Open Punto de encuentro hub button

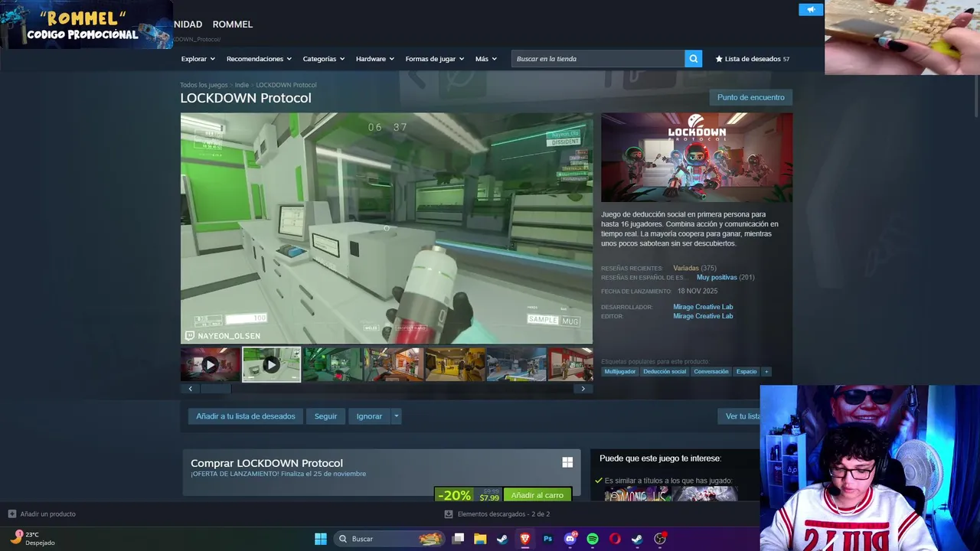pyautogui.click(x=751, y=97)
